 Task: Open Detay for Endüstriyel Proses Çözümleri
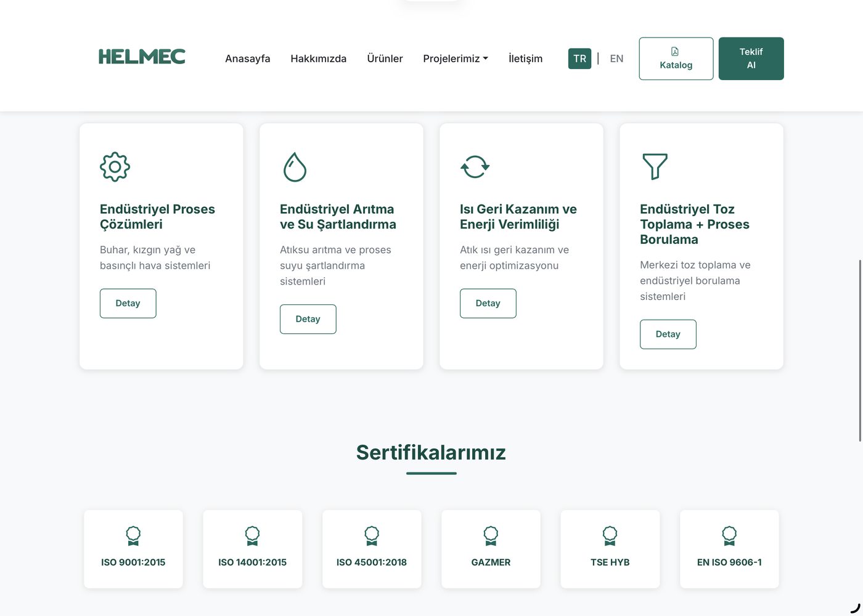coord(128,303)
